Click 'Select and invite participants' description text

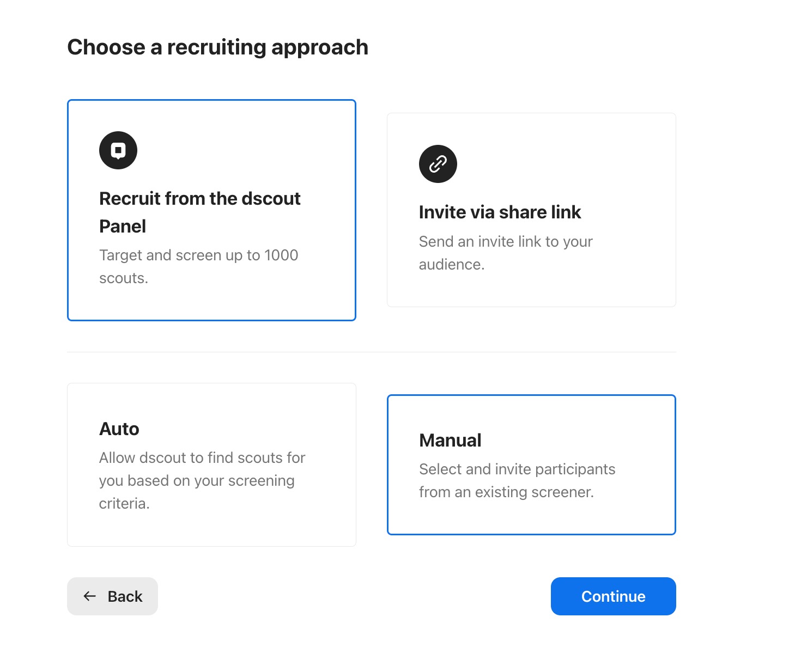click(517, 480)
